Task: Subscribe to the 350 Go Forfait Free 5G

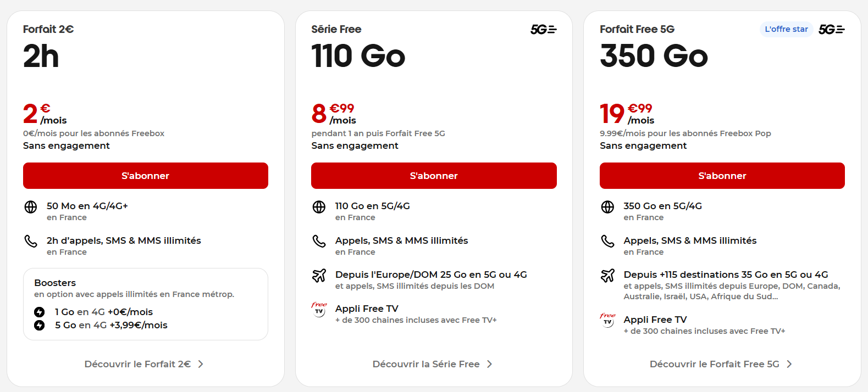Action: [722, 176]
